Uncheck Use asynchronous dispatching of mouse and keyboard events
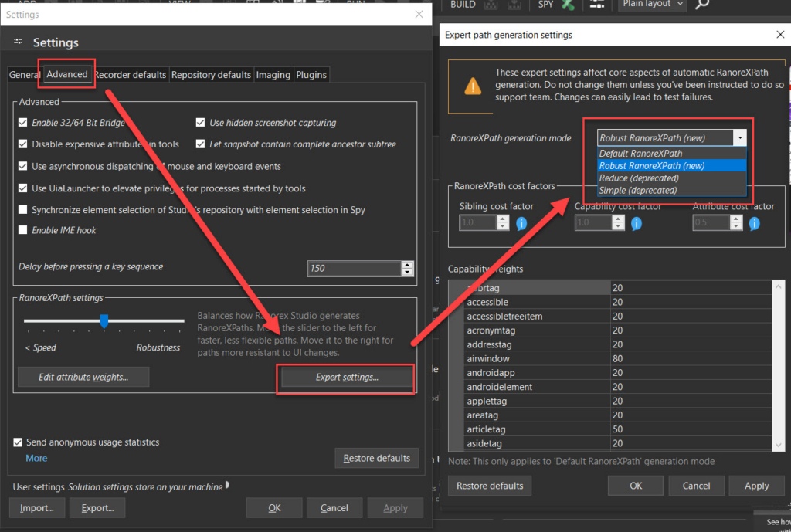 point(22,166)
